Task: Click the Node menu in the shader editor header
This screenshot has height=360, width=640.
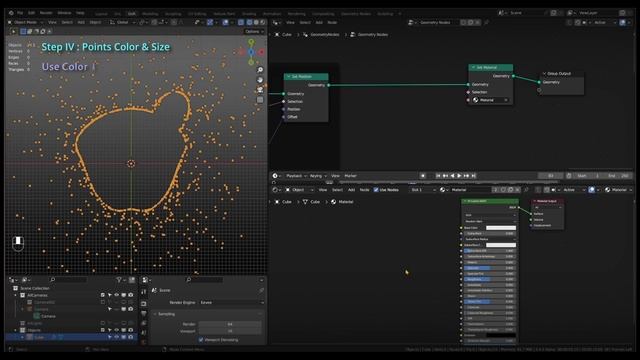Action: click(364, 190)
